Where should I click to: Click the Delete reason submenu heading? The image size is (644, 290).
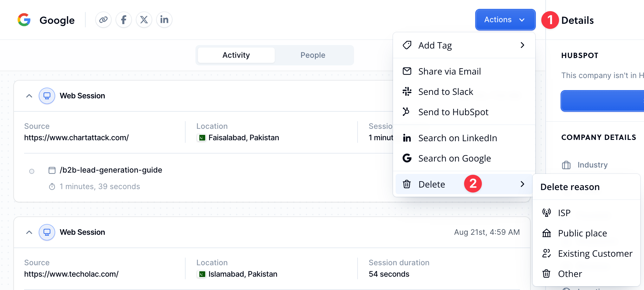570,187
